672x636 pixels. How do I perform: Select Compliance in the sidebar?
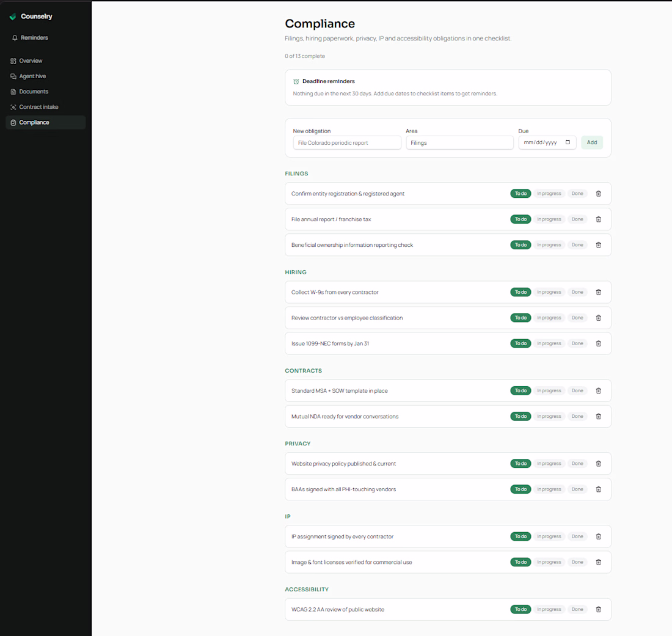click(x=45, y=123)
